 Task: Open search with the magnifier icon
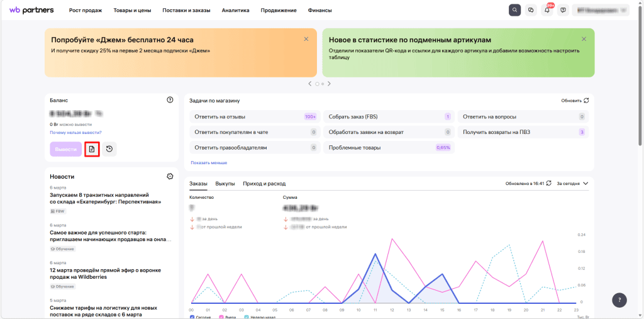tap(514, 10)
